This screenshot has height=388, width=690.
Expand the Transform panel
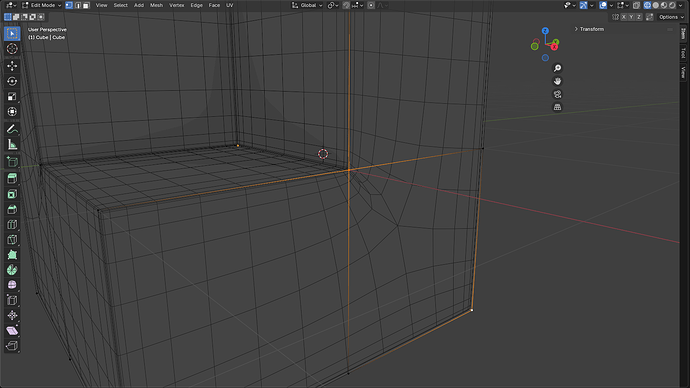click(x=590, y=29)
